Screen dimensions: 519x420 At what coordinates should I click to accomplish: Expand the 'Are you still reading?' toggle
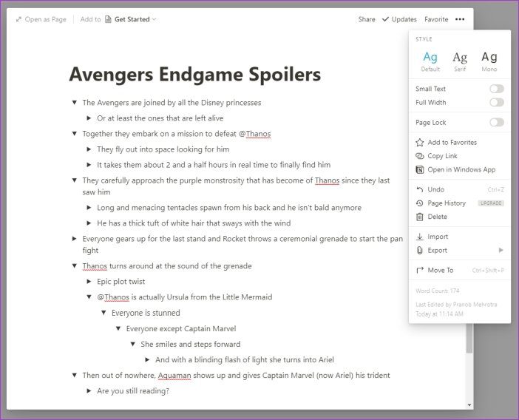point(89,390)
